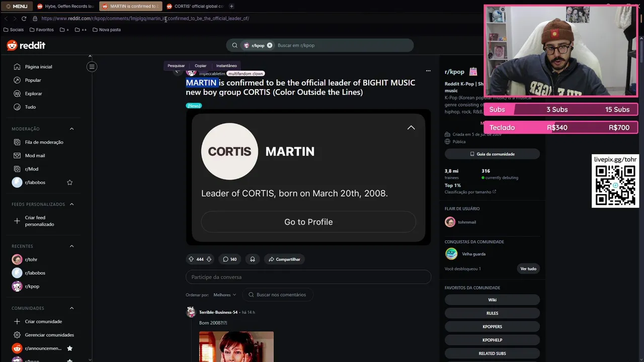The height and width of the screenshot is (362, 644).
Task: Remove the r/kpop search filter chip
Action: (270, 45)
